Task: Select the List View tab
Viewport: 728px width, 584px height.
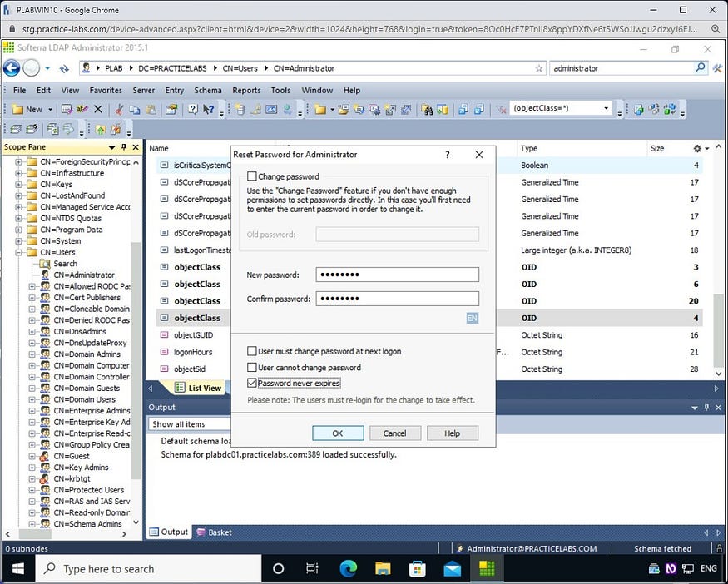Action: pyautogui.click(x=199, y=388)
